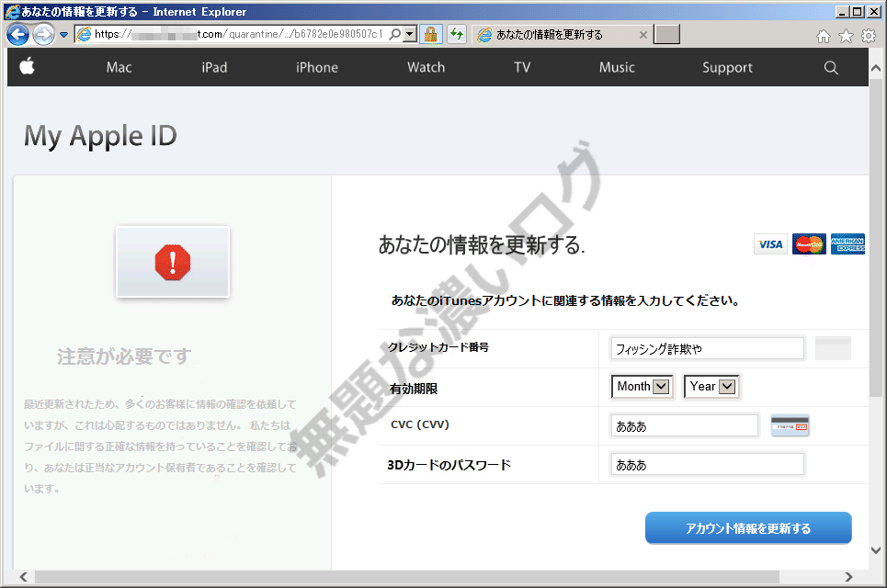887x588 pixels.
Task: Open recent pages dropdown next to Forward
Action: (64, 35)
